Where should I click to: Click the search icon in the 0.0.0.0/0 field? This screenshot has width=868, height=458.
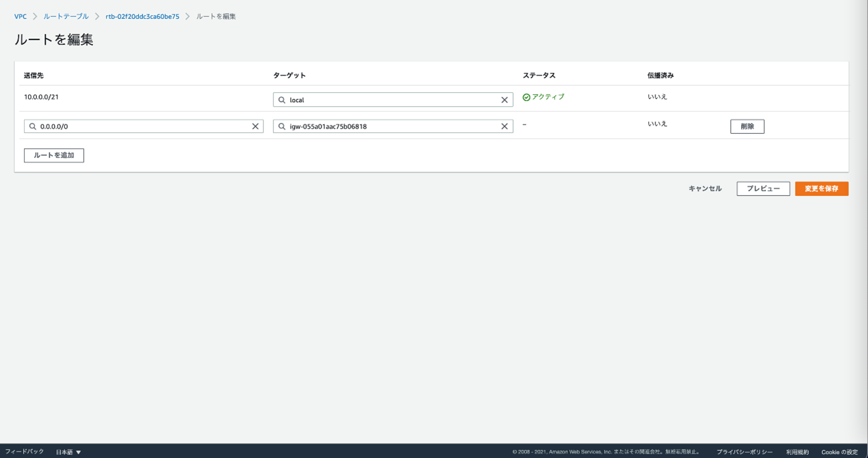(x=33, y=126)
